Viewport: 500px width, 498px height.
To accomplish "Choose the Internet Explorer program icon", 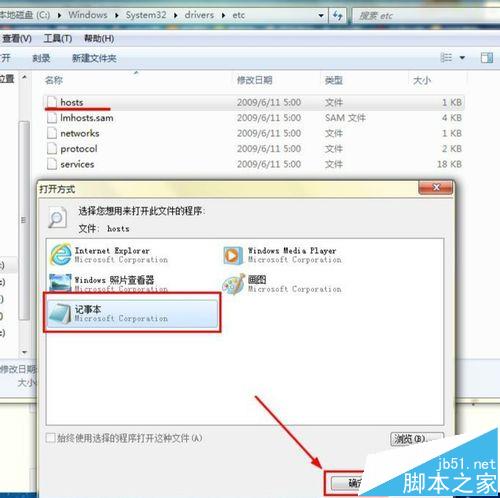I will (61, 255).
